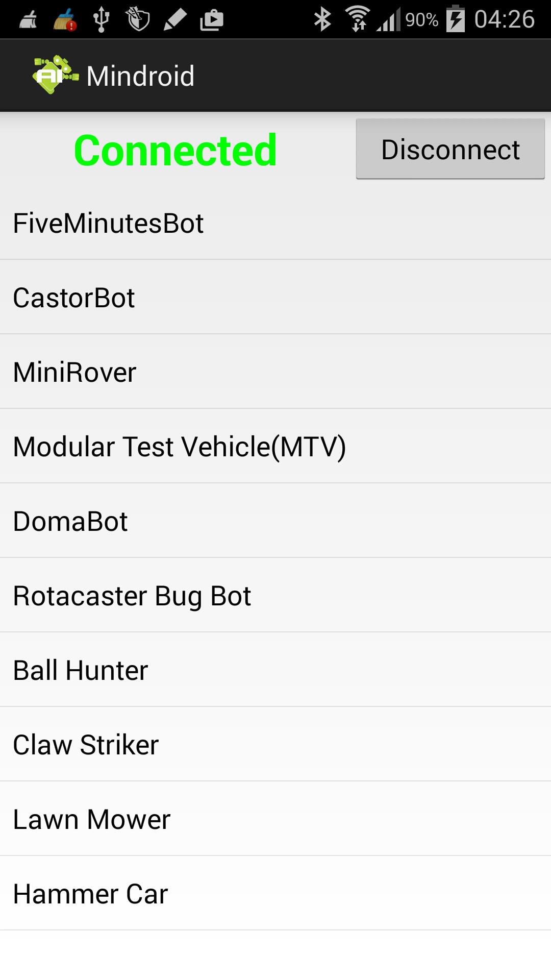Select Rotacaster Bug Bot
The height and width of the screenshot is (980, 551).
tap(132, 595)
